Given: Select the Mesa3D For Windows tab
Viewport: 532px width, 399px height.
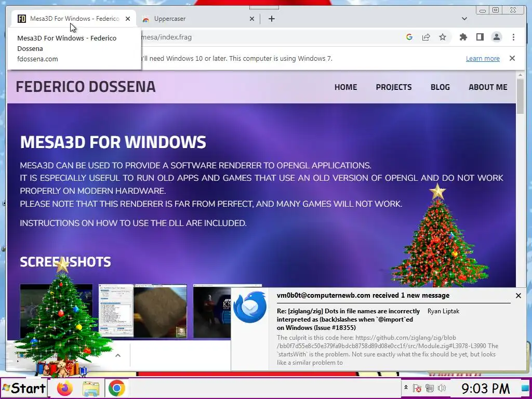Looking at the screenshot, I should coord(73,19).
